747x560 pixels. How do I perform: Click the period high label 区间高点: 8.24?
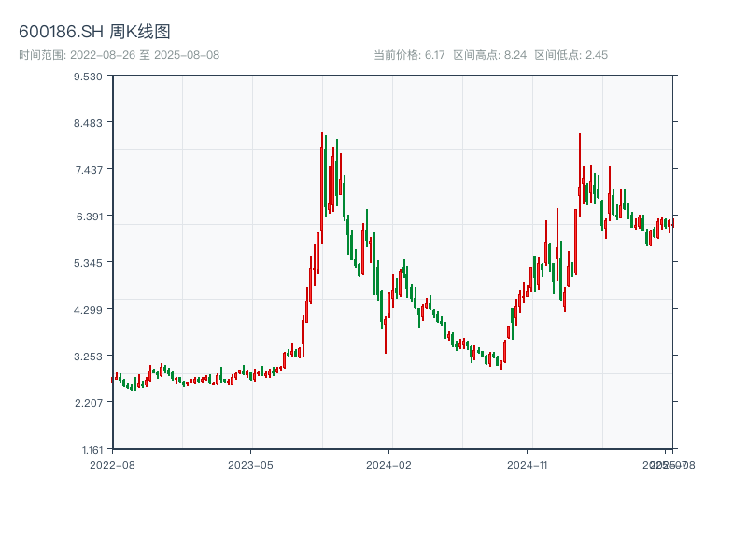[489, 55]
